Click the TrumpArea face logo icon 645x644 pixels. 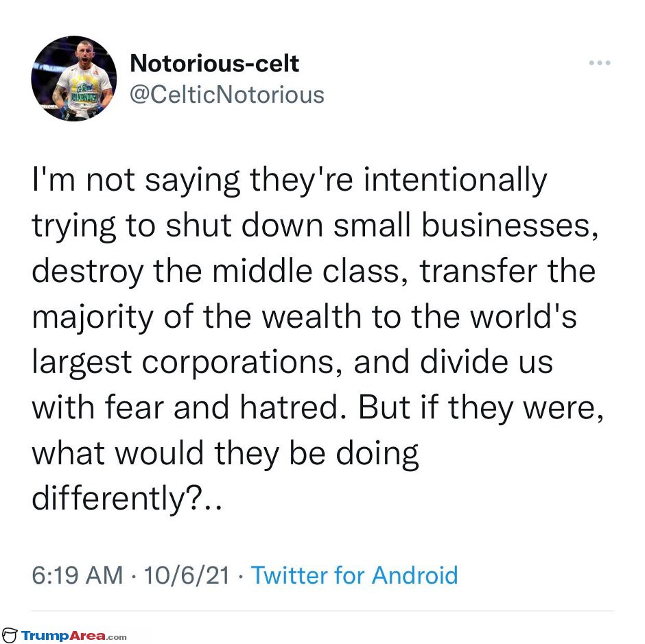pos(9,635)
